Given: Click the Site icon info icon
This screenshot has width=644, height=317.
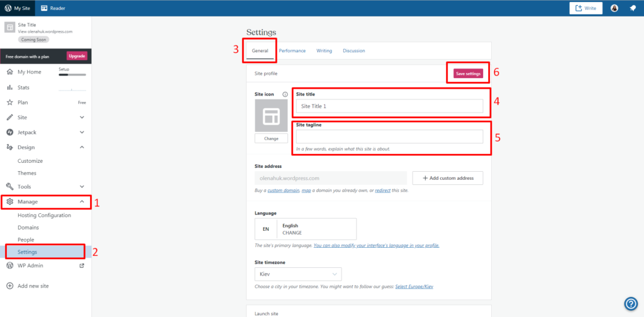Looking at the screenshot, I should [x=285, y=94].
